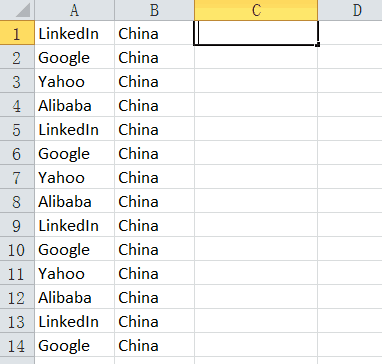Select row 1 header

(x=17, y=33)
